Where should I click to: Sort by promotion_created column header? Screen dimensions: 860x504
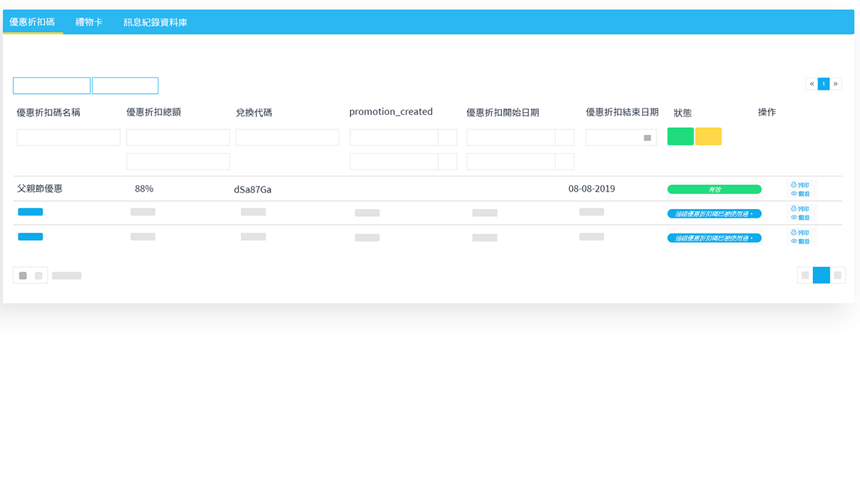coord(391,112)
